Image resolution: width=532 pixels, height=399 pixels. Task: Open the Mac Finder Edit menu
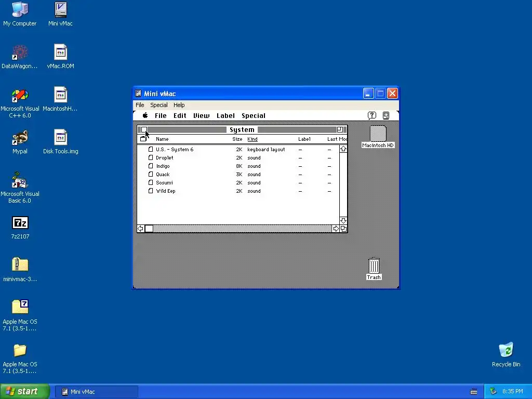(180, 116)
